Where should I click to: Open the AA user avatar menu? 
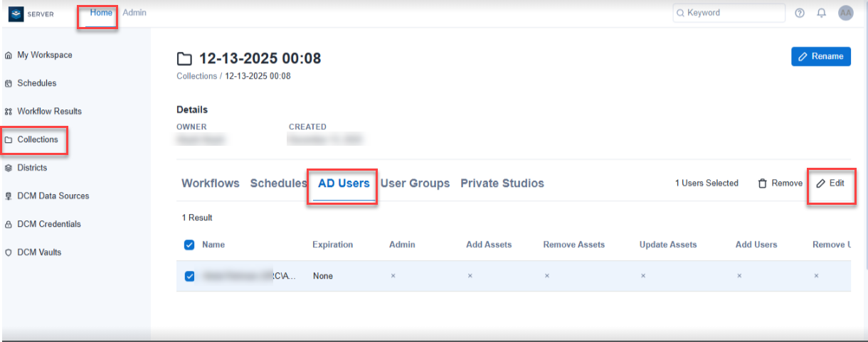pyautogui.click(x=846, y=13)
